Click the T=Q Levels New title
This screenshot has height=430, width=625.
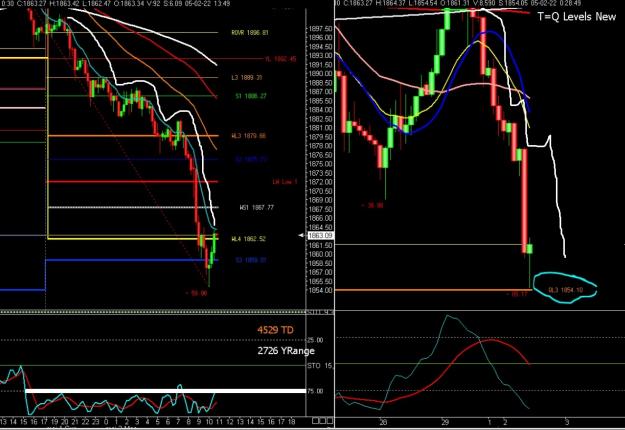[576, 16]
